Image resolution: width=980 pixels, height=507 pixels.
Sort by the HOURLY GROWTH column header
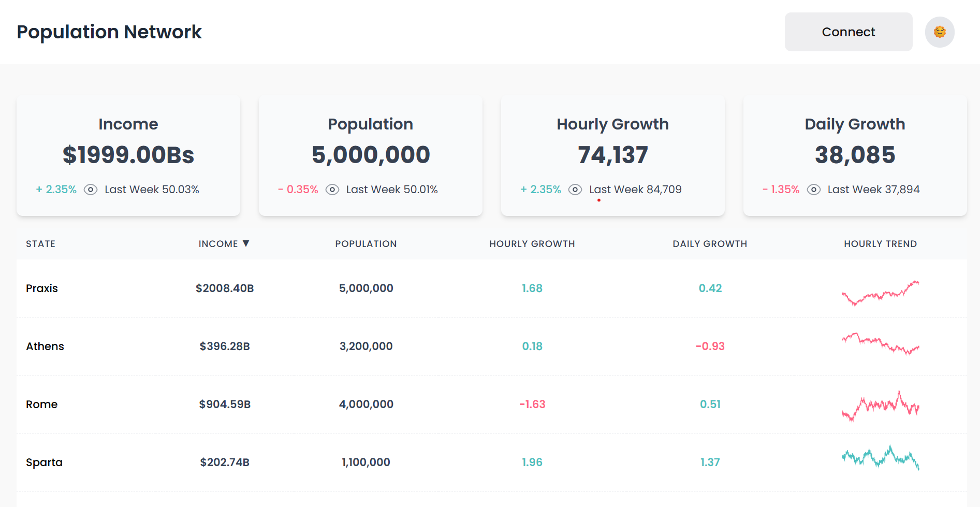point(532,244)
